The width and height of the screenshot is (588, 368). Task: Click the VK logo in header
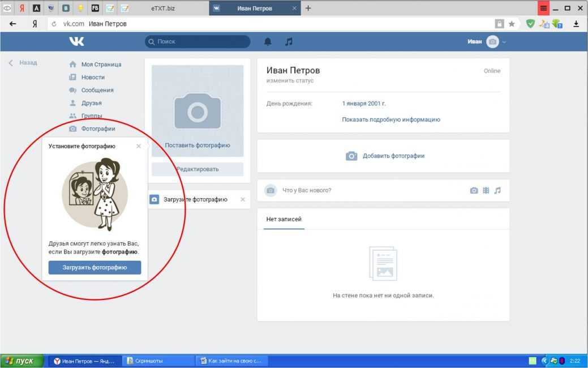(x=76, y=41)
